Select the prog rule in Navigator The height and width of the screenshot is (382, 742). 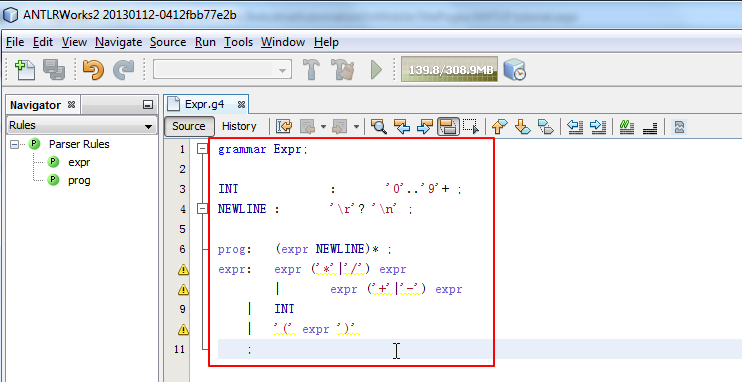[79, 180]
